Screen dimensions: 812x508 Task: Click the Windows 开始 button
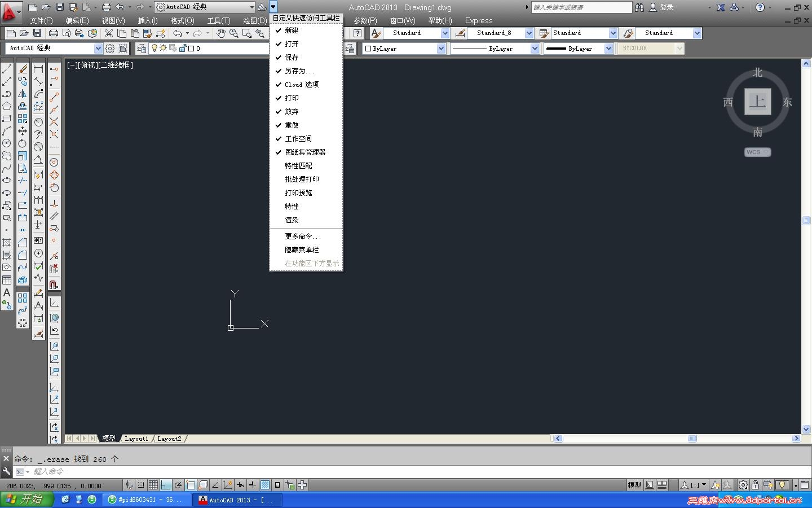[27, 499]
